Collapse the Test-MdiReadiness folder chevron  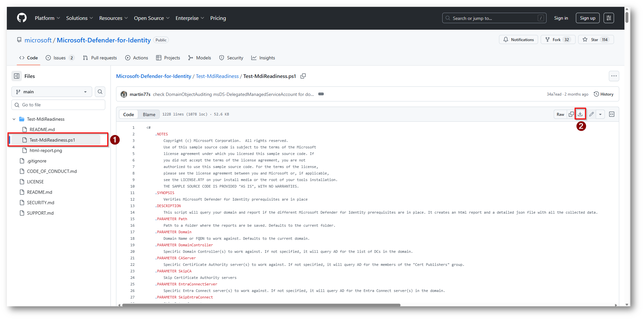tap(14, 119)
